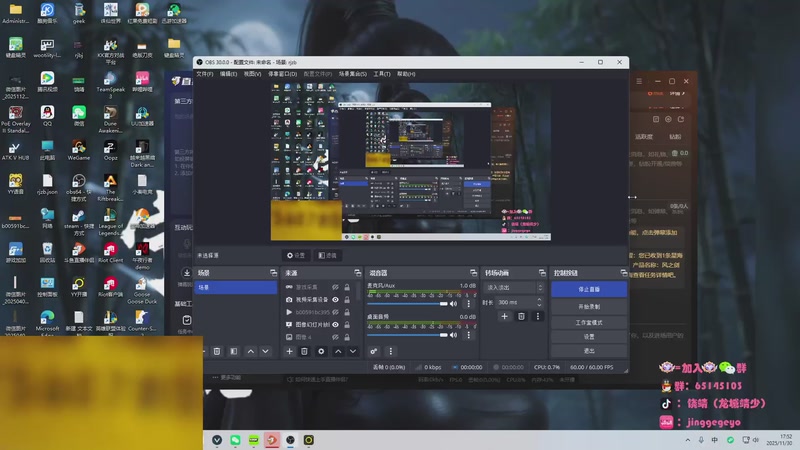Pop out the 来源 dock panel
Viewport: 800px width, 450px height.
pos(357,273)
